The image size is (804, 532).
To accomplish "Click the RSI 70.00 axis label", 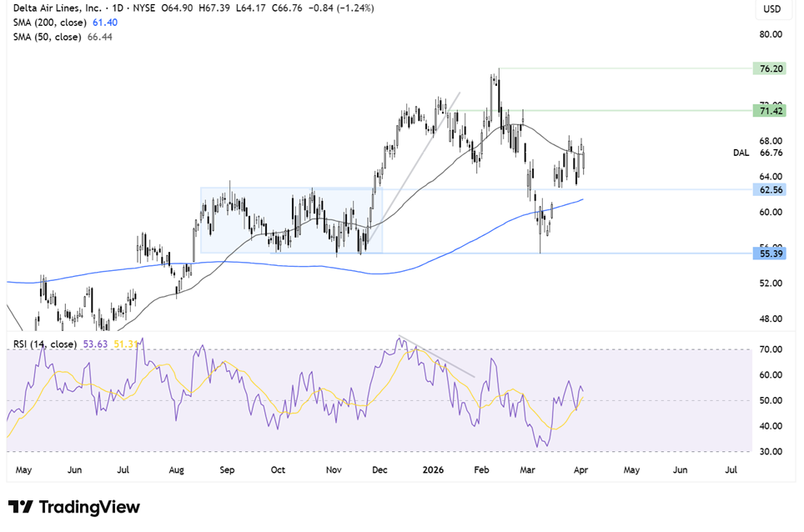I will [771, 349].
